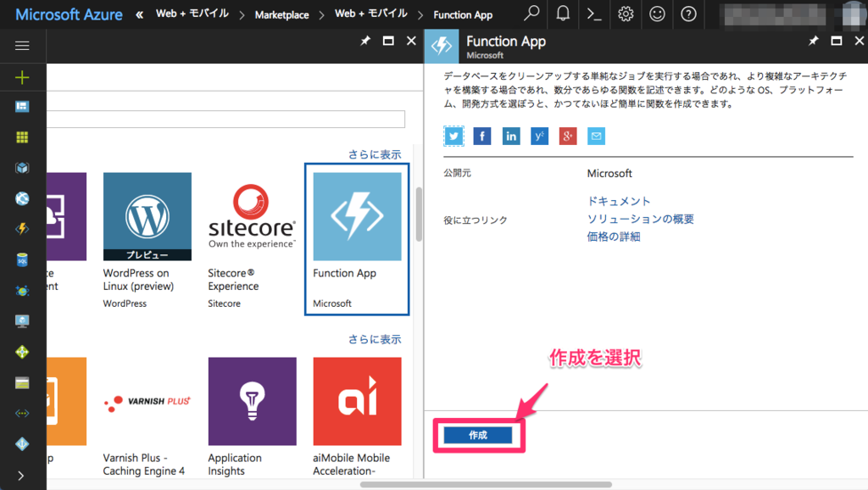The width and height of the screenshot is (868, 490).
Task: Go to second Web + モバイル breadcrumb
Action: pos(371,14)
